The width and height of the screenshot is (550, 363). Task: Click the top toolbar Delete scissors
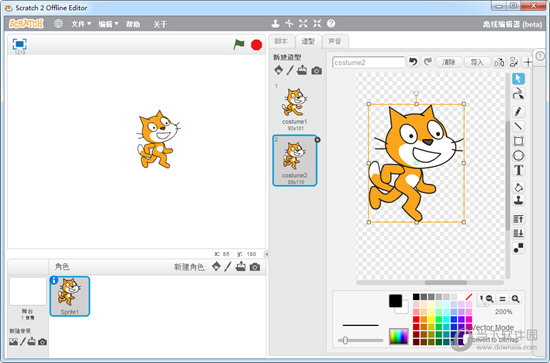point(289,23)
